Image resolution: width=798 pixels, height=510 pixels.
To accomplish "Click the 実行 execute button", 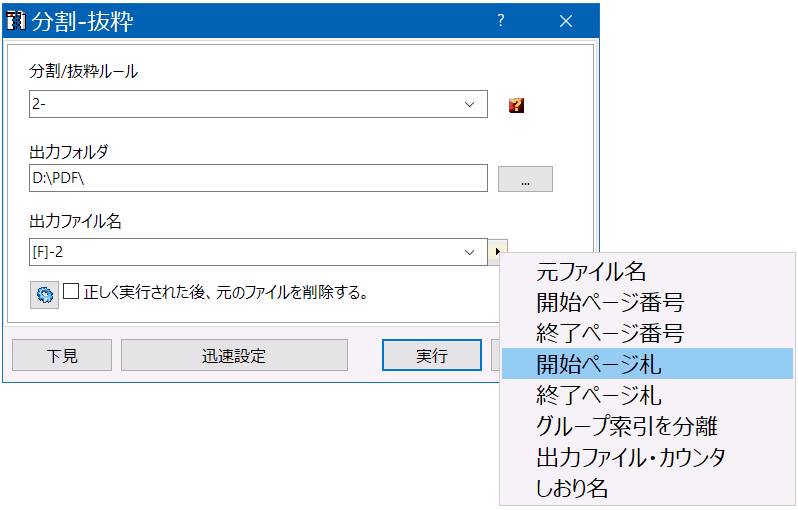I will pos(432,355).
